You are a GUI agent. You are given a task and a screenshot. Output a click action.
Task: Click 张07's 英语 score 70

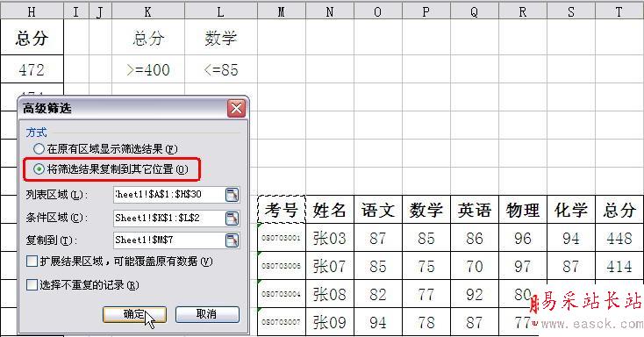tap(475, 266)
